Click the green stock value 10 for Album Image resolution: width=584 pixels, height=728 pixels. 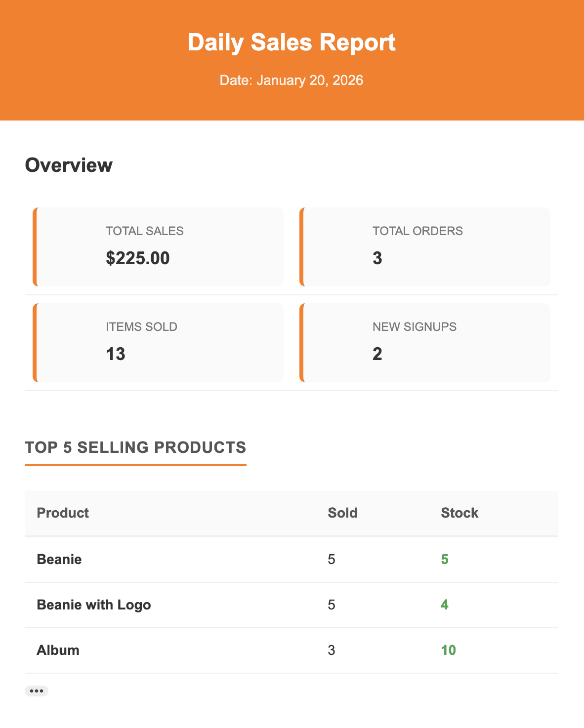click(x=448, y=650)
